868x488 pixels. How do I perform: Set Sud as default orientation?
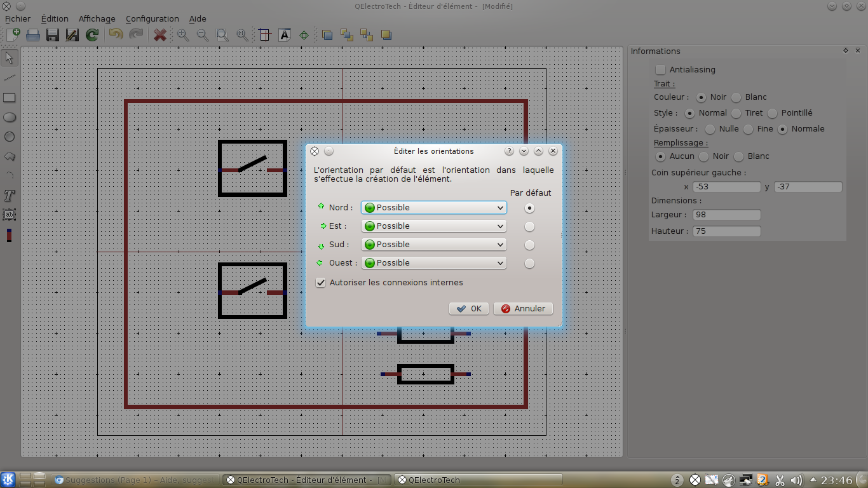click(x=529, y=245)
